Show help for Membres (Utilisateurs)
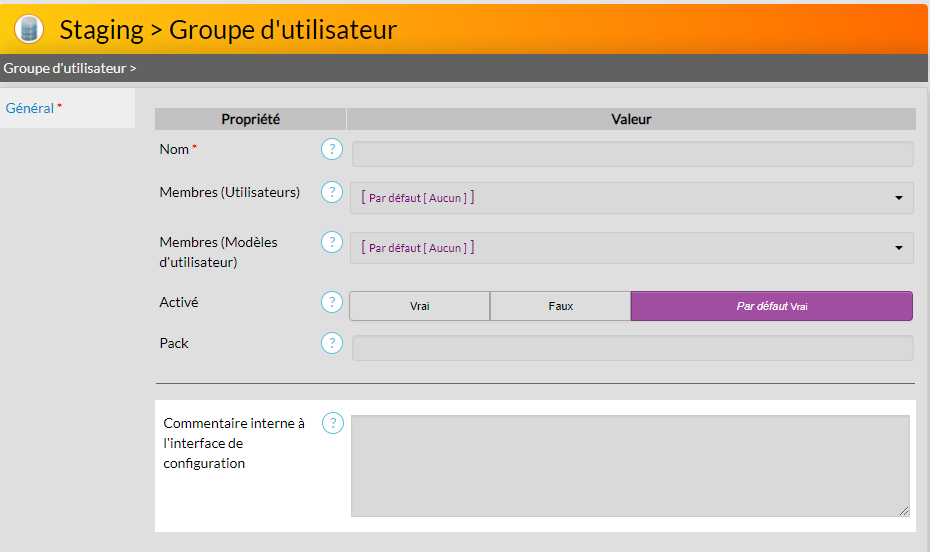The height and width of the screenshot is (552, 930). pos(332,192)
